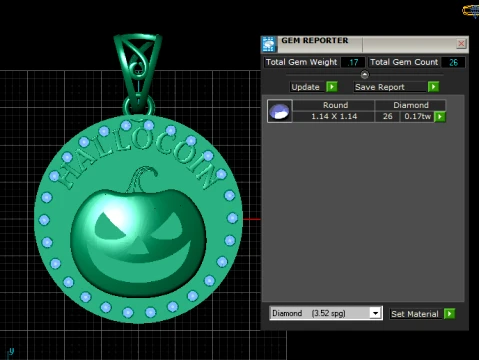
Task: Click green arrow beside 0.17tw
Action: point(440,117)
